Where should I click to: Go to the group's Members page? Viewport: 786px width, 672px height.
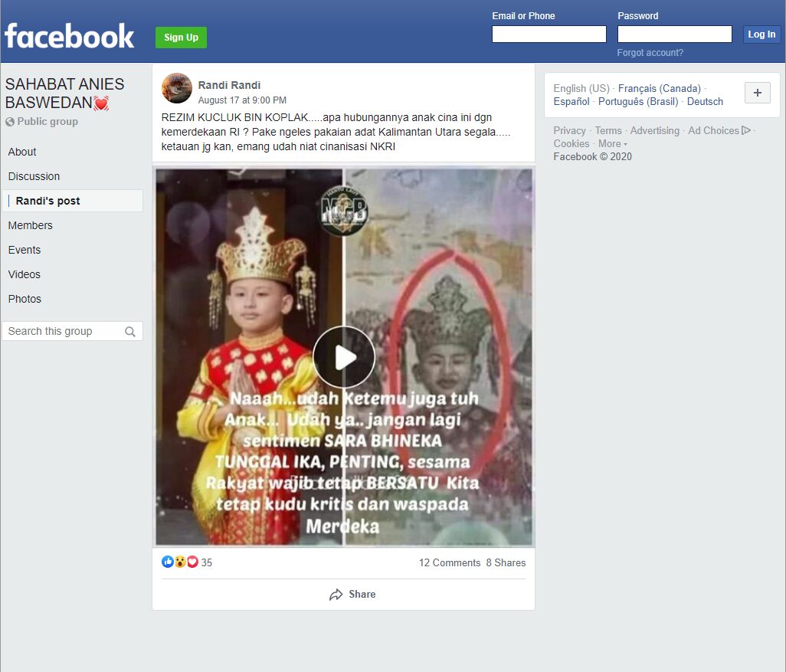30,226
